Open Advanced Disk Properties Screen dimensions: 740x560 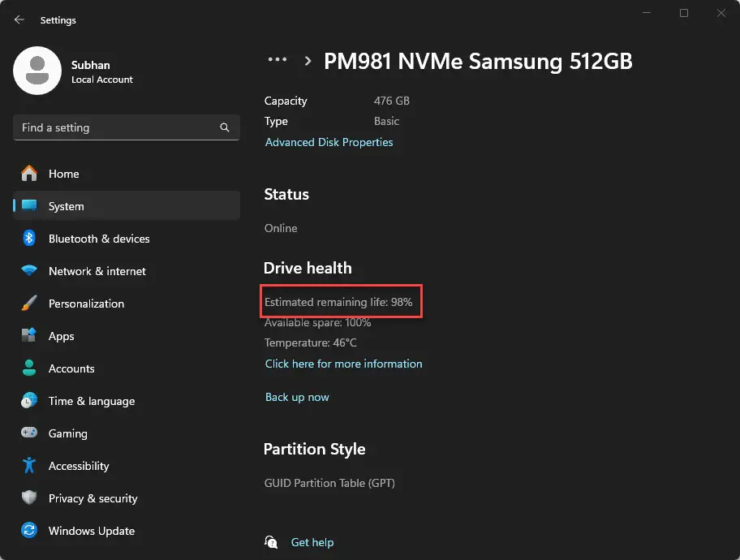pyautogui.click(x=329, y=142)
